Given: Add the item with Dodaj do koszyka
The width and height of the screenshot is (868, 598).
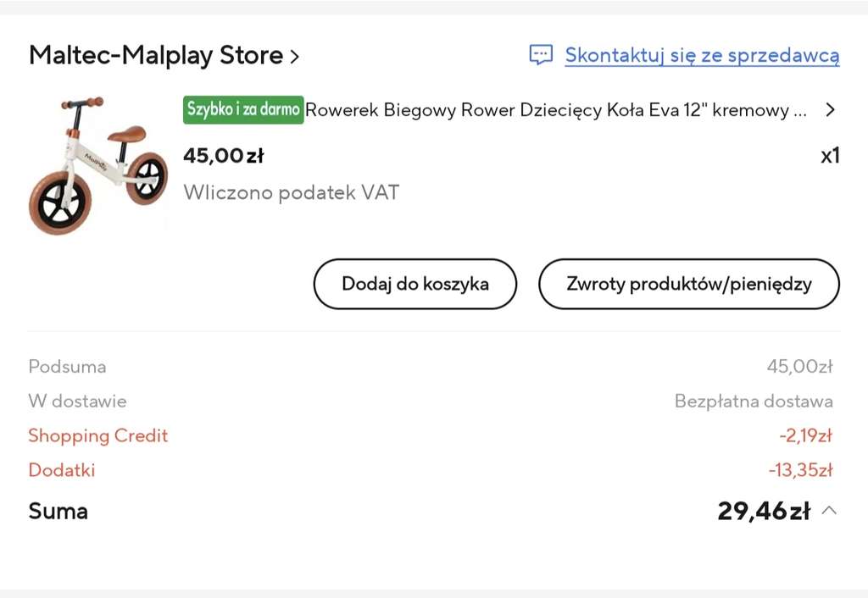Looking at the screenshot, I should point(415,284).
